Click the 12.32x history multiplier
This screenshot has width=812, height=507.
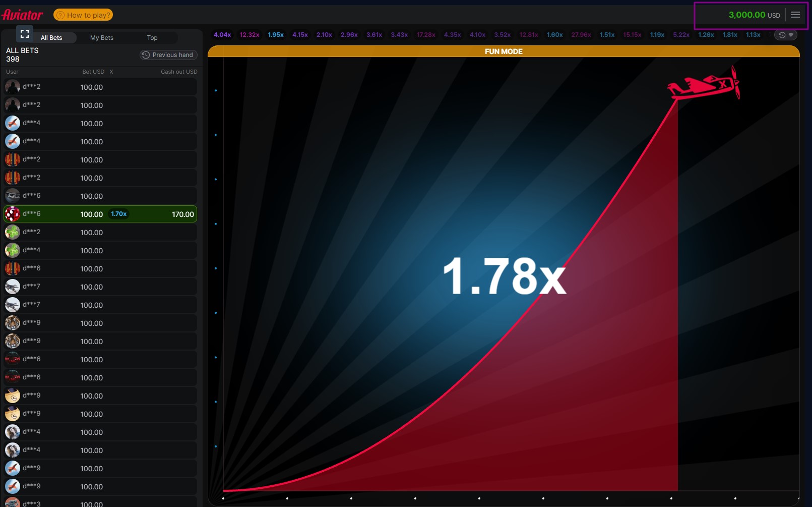249,35
